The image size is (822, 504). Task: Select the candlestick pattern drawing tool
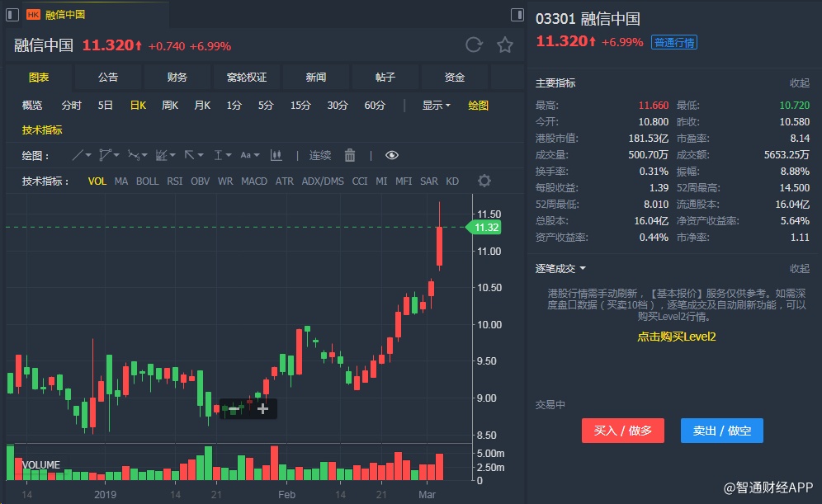tap(276, 155)
